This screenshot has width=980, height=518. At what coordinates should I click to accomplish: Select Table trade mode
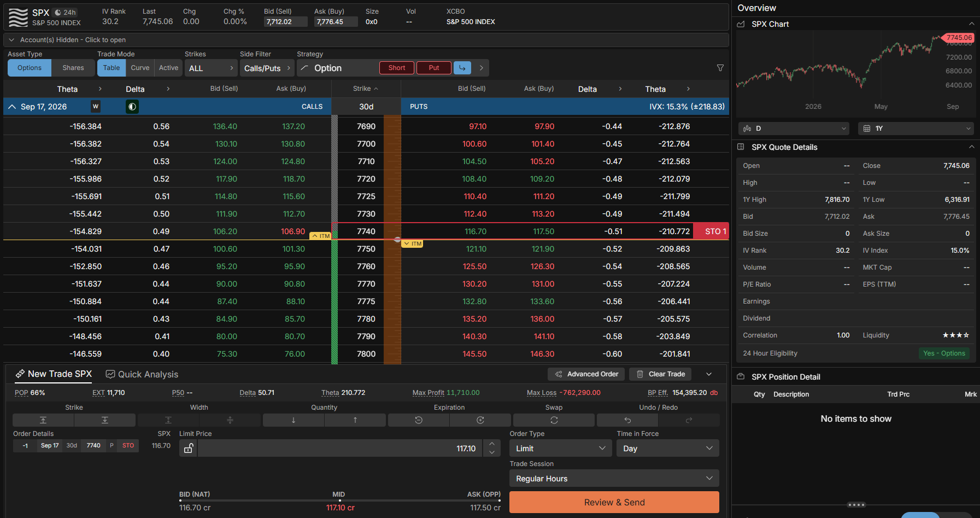click(112, 68)
